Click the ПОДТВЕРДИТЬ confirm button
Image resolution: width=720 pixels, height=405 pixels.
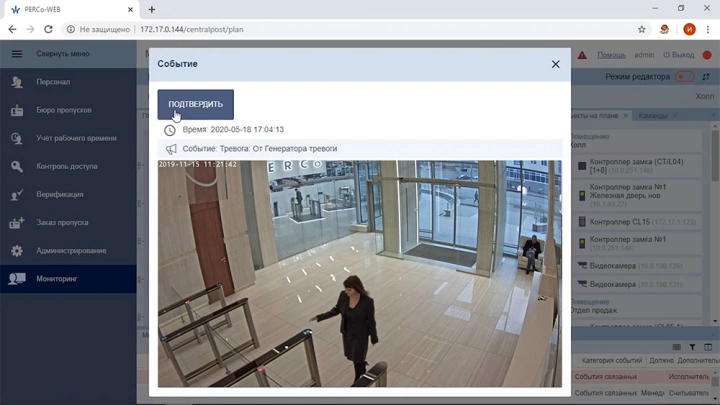pos(196,104)
